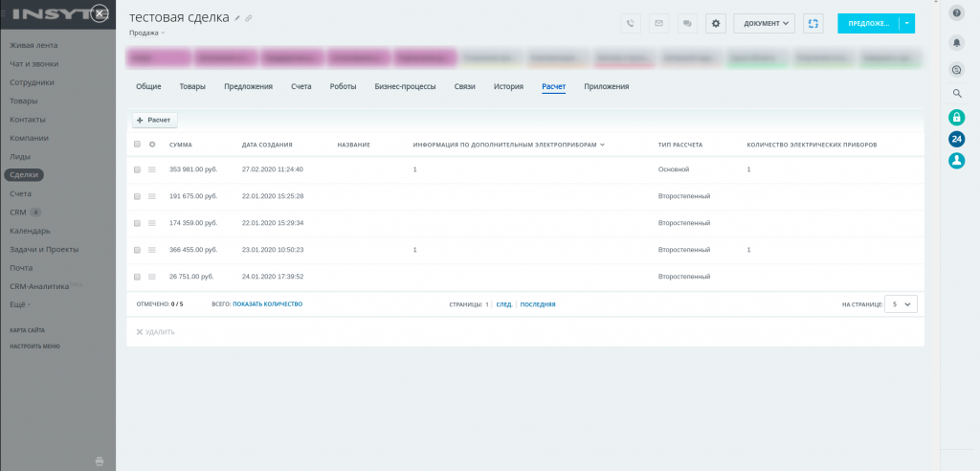The height and width of the screenshot is (471, 980).
Task: Open the История tab
Action: (508, 87)
